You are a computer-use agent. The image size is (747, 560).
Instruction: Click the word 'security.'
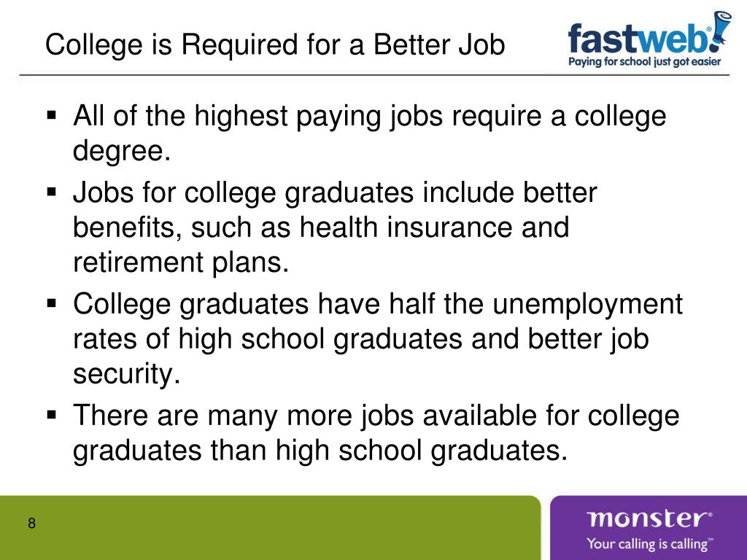(x=127, y=373)
